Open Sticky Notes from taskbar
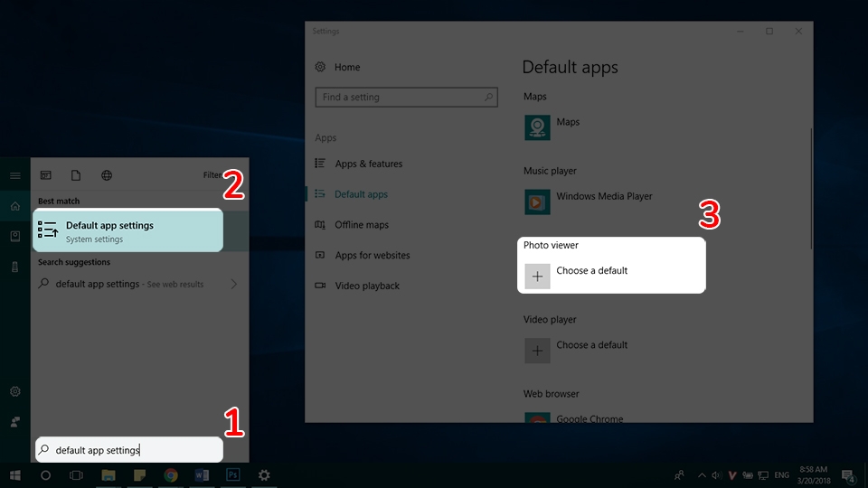Viewport: 868px width, 488px height. pos(139,475)
